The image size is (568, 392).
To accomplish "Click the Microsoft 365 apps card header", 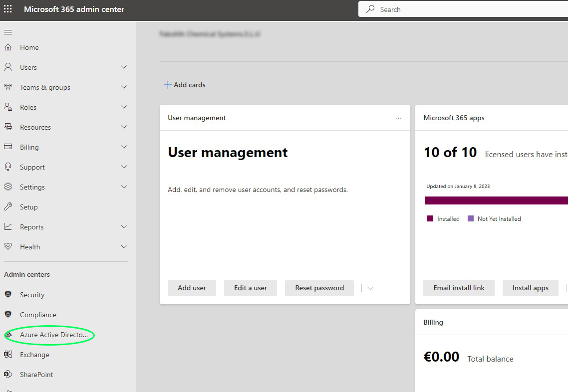I will tap(454, 118).
